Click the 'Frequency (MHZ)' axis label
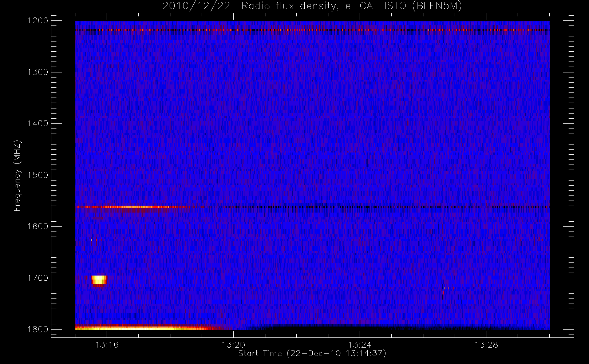This screenshot has height=364, width=589. click(17, 175)
